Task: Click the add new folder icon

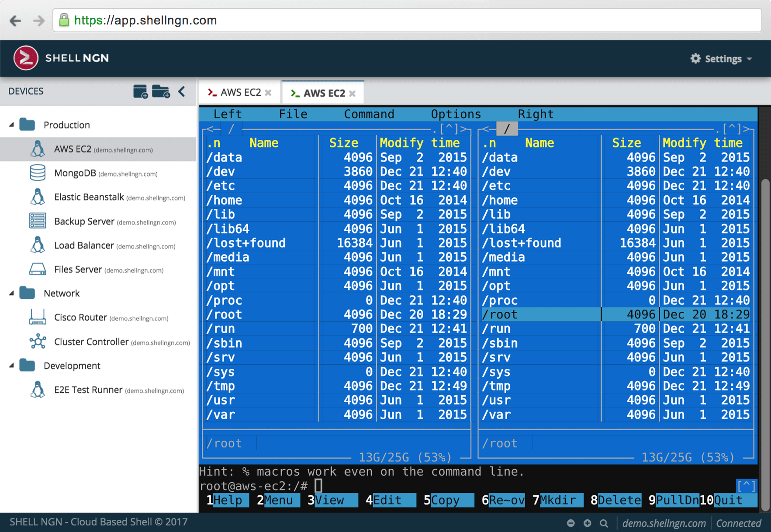Action: (161, 92)
